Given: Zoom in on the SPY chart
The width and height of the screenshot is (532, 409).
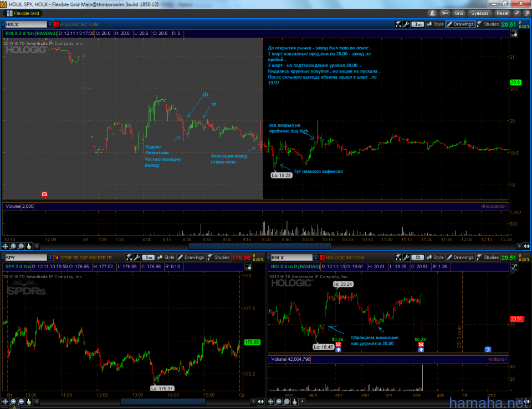Looking at the screenshot, I should (13, 402).
